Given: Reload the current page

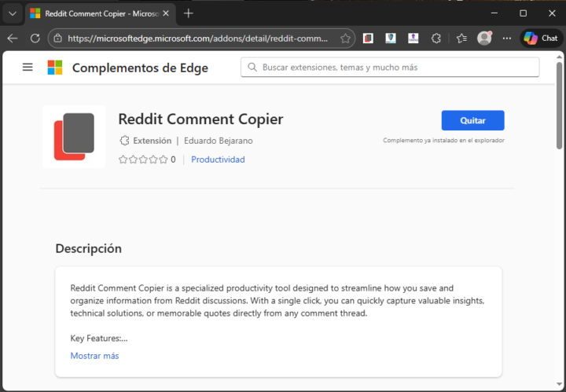Looking at the screenshot, I should (x=35, y=38).
